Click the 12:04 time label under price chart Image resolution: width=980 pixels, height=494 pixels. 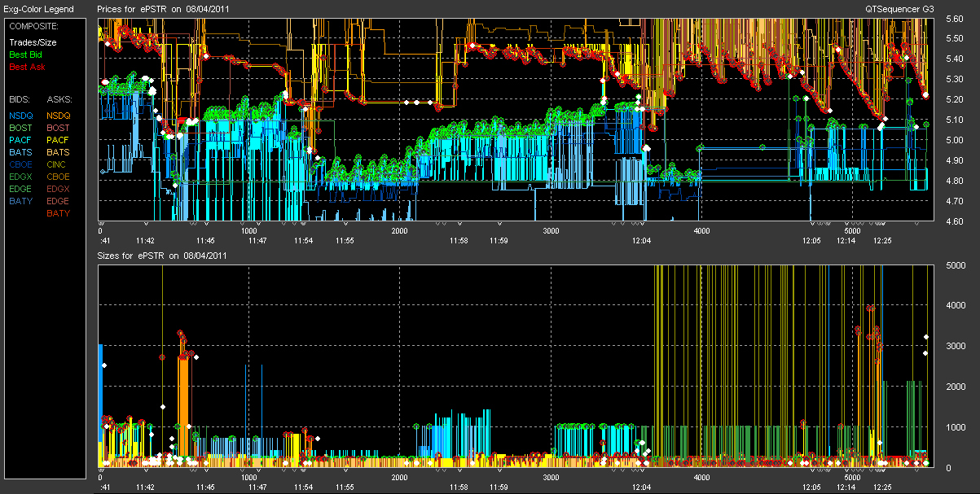tap(641, 240)
